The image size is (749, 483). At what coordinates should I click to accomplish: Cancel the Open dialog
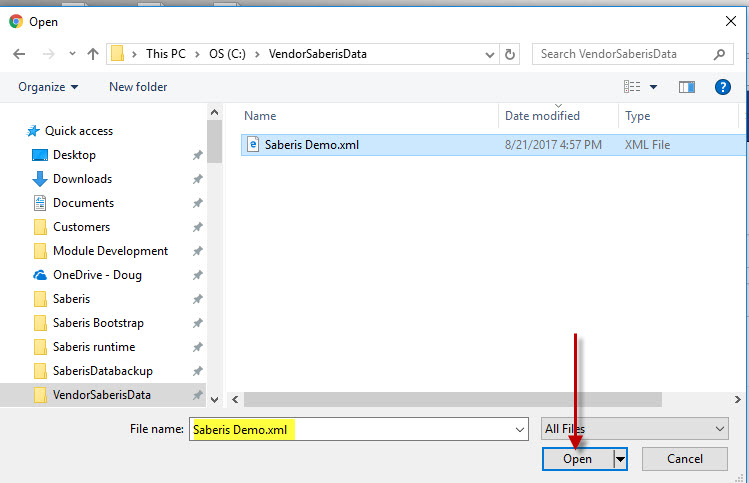click(x=685, y=459)
